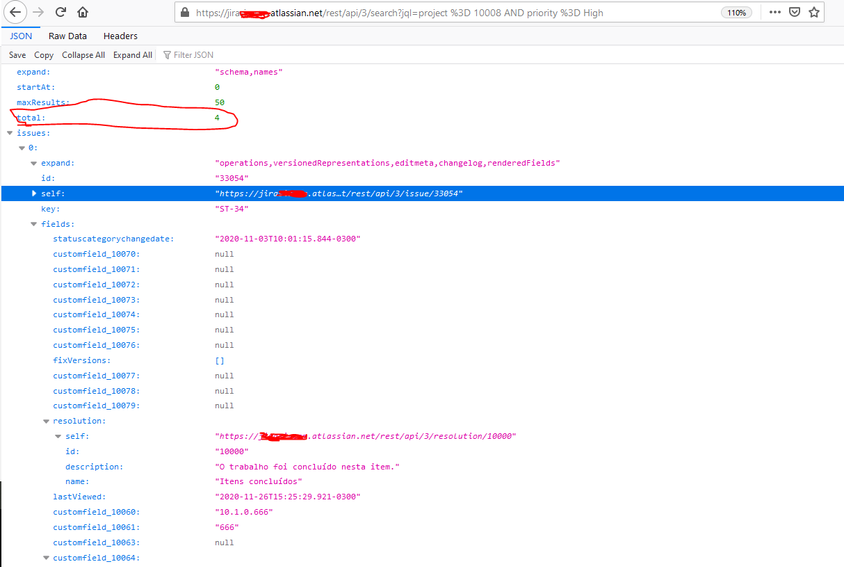Click Expand All

point(132,55)
